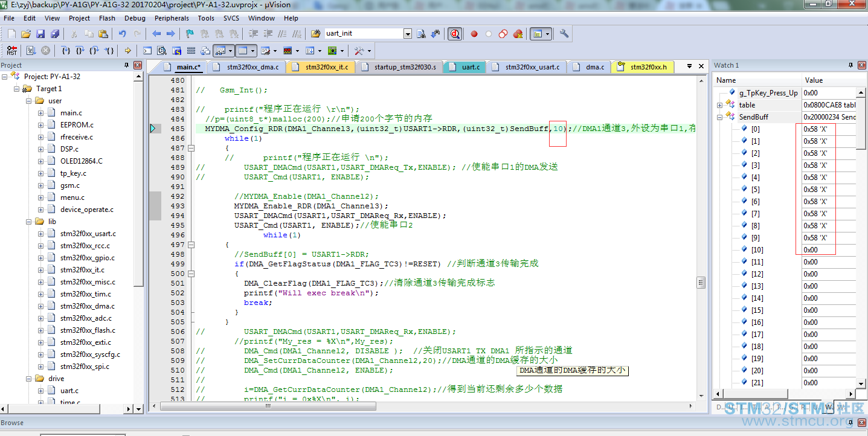This screenshot has height=436, width=868.
Task: Open the Symbols Window icon
Action: pyautogui.click(x=176, y=51)
